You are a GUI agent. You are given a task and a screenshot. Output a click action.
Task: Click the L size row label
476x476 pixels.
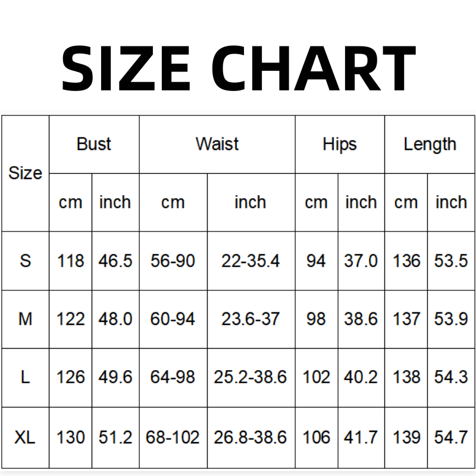(x=25, y=377)
